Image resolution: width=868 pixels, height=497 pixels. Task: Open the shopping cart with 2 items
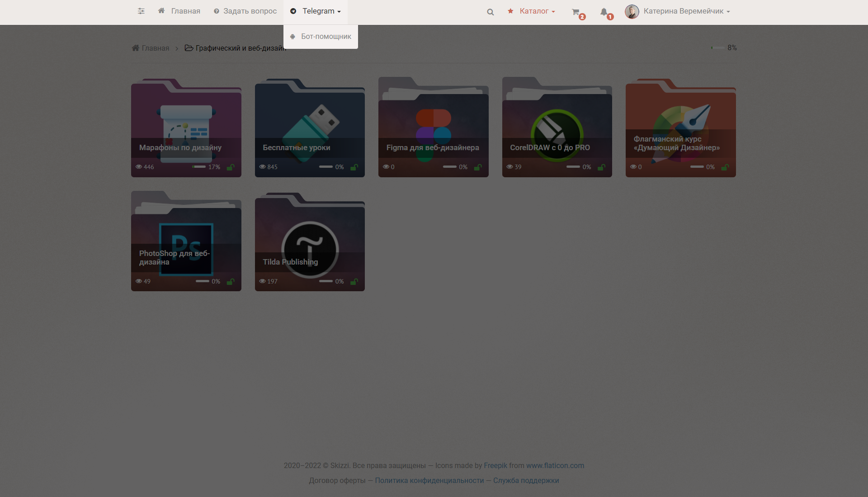pyautogui.click(x=578, y=13)
